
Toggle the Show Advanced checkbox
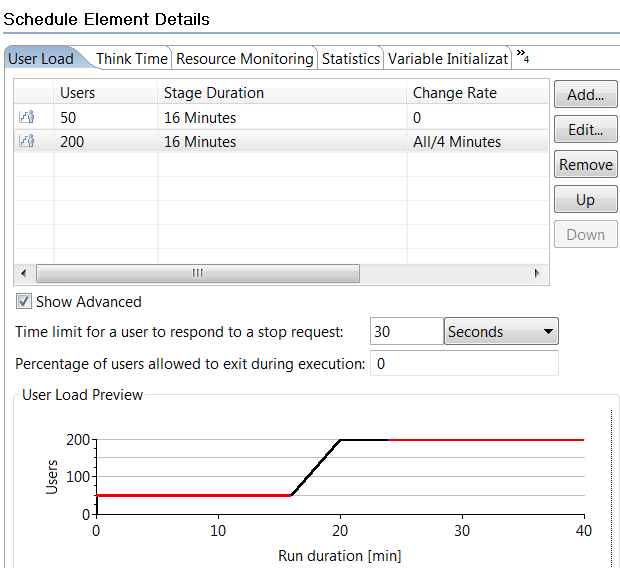(24, 302)
